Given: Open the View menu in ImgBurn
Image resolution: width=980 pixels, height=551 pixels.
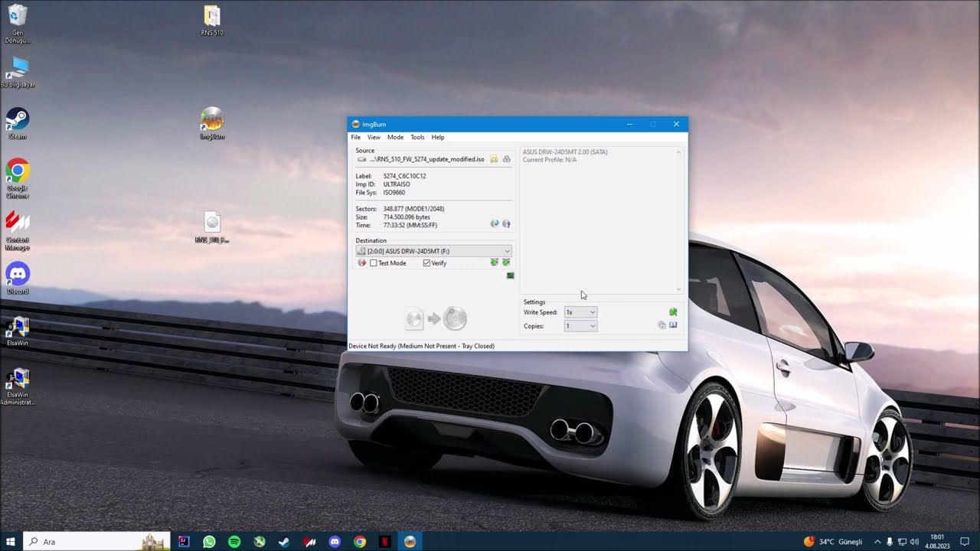Looking at the screenshot, I should (374, 137).
